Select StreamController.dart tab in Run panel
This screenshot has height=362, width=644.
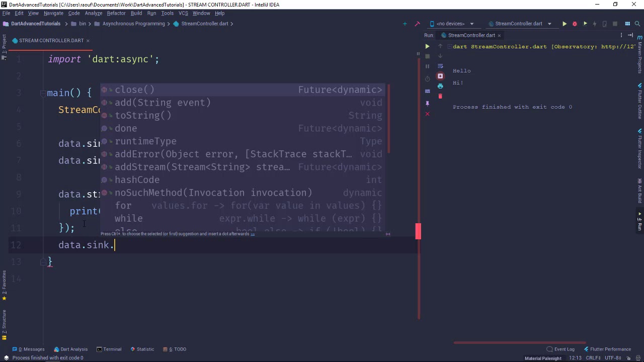pos(471,35)
